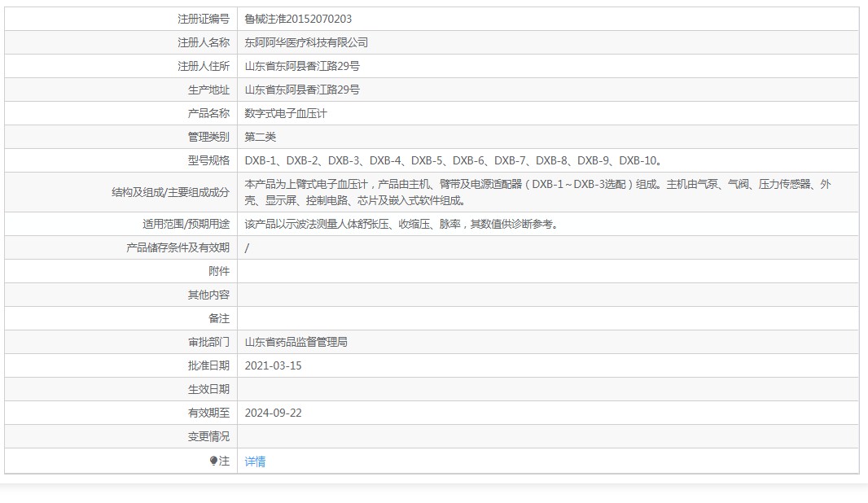Click the 适用范围/预期用途 label
Screen dimensions: 868x503
pos(186,224)
